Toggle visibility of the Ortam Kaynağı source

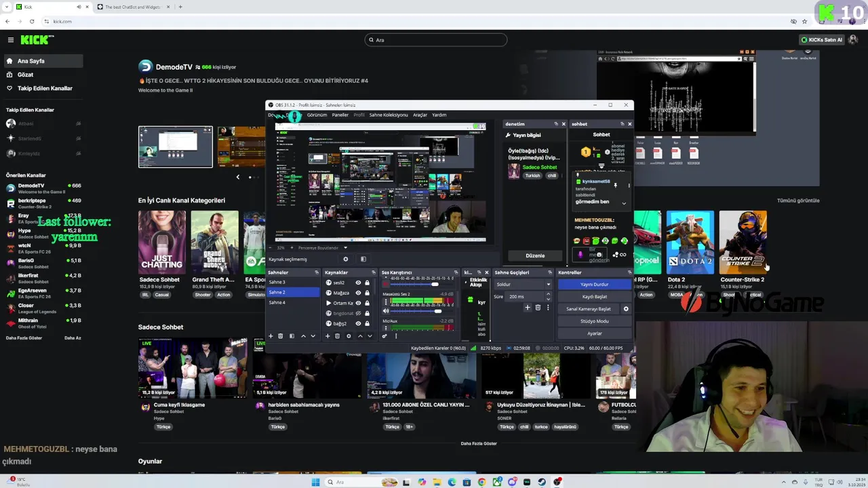pos(358,303)
